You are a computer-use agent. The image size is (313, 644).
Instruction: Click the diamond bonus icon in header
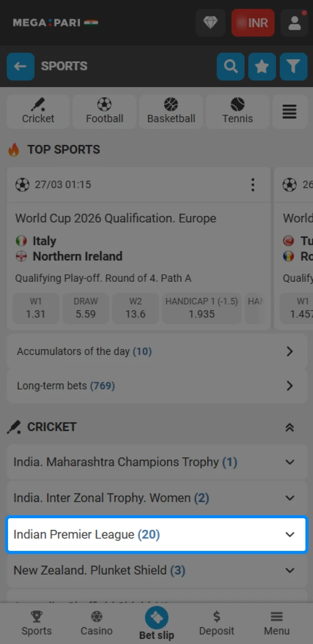pos(210,23)
